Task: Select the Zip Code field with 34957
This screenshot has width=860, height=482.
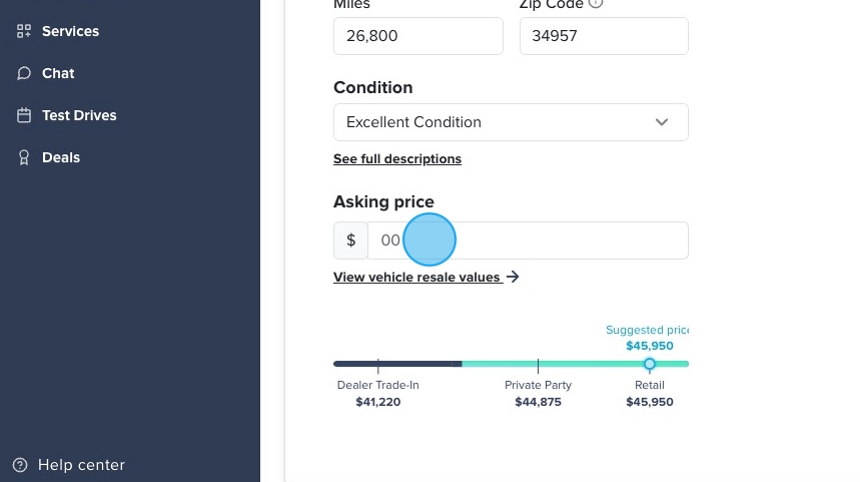Action: (604, 36)
